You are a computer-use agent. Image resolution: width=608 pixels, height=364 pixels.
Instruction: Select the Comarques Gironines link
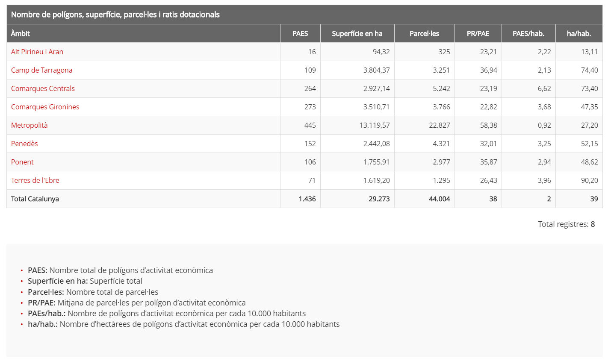click(45, 107)
